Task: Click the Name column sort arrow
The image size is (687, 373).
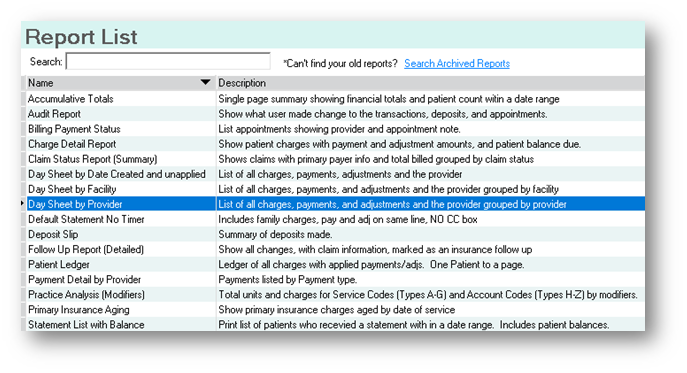Action: (x=205, y=82)
